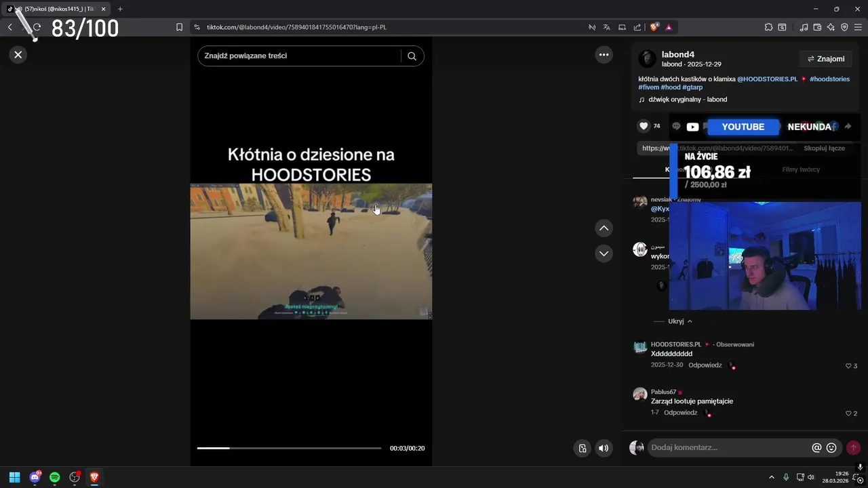Viewport: 868px width, 488px height.
Task: Open the labond4 username profile
Action: 678,54
